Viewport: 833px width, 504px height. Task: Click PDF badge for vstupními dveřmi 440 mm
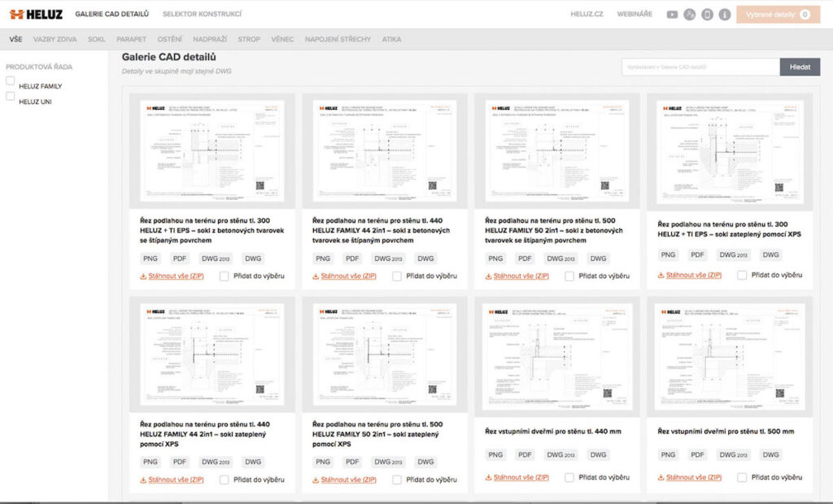point(526,455)
